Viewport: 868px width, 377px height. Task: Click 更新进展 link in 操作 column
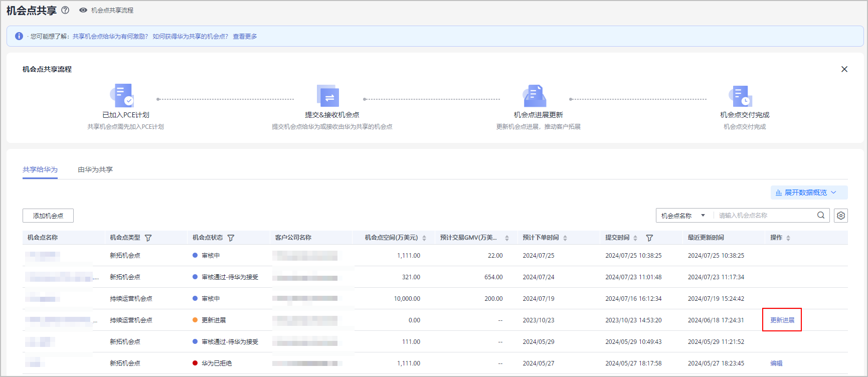(782, 320)
